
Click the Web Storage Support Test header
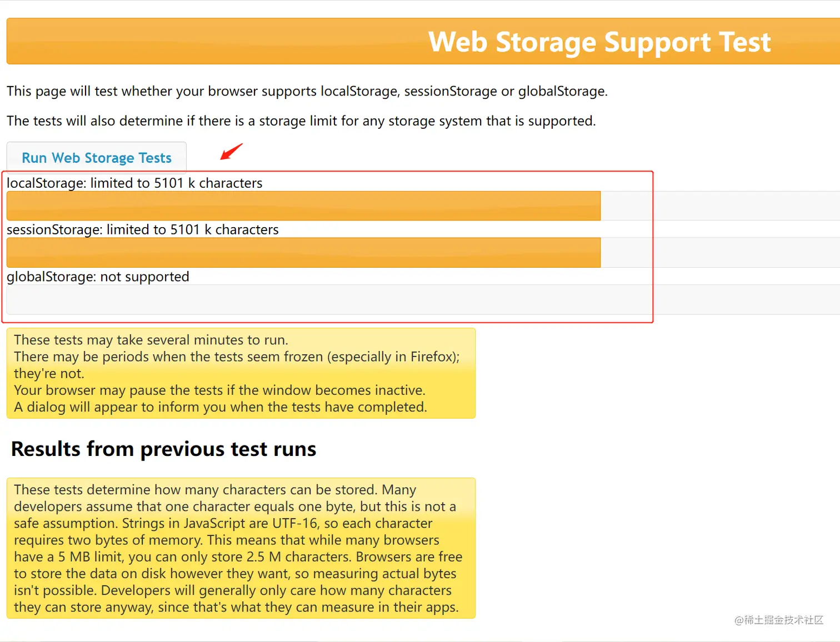click(599, 42)
